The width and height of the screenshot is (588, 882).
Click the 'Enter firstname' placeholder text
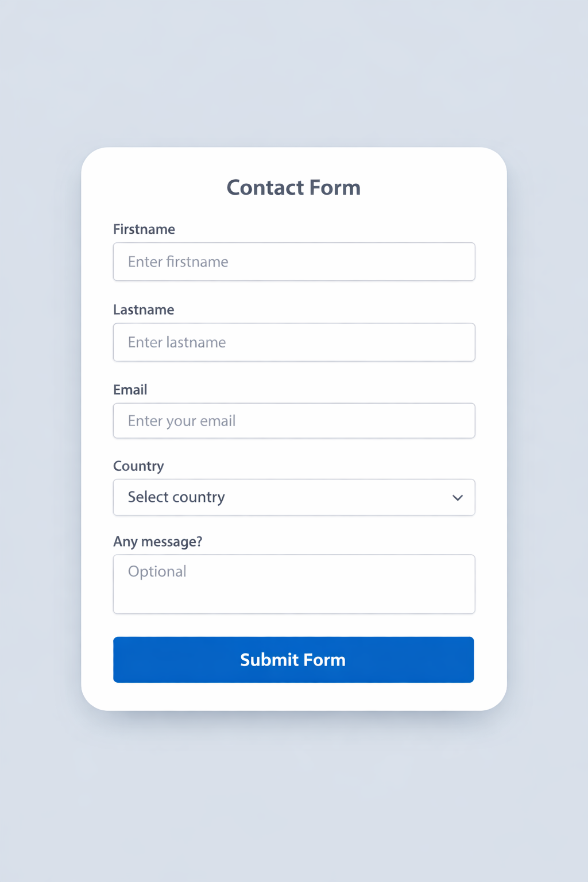point(178,262)
